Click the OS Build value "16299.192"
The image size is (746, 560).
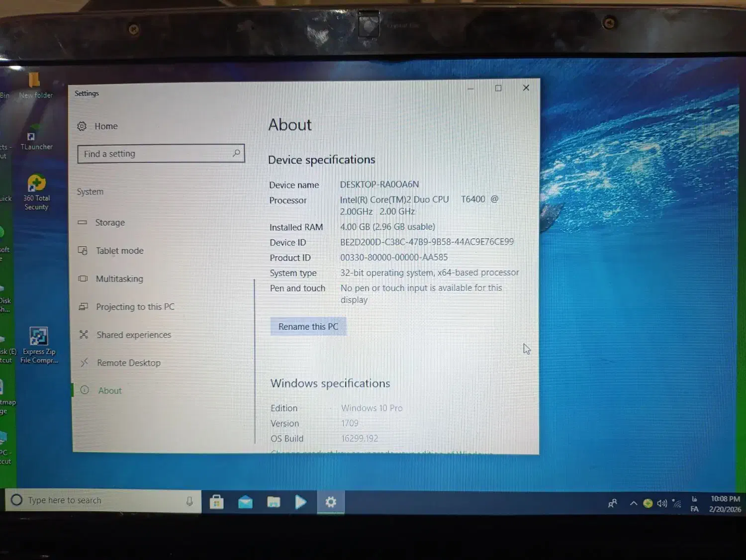click(x=360, y=438)
